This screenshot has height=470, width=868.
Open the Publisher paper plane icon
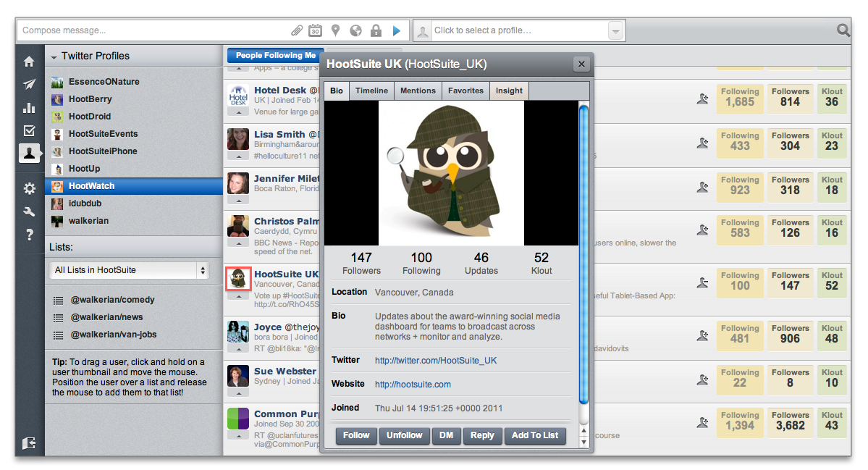(x=30, y=84)
